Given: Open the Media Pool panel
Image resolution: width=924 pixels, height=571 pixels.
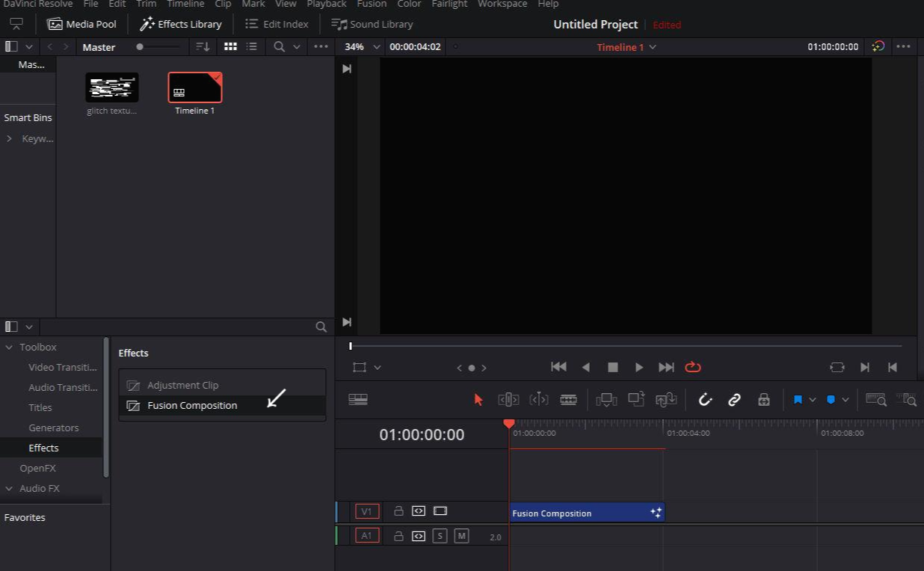Looking at the screenshot, I should tap(82, 24).
